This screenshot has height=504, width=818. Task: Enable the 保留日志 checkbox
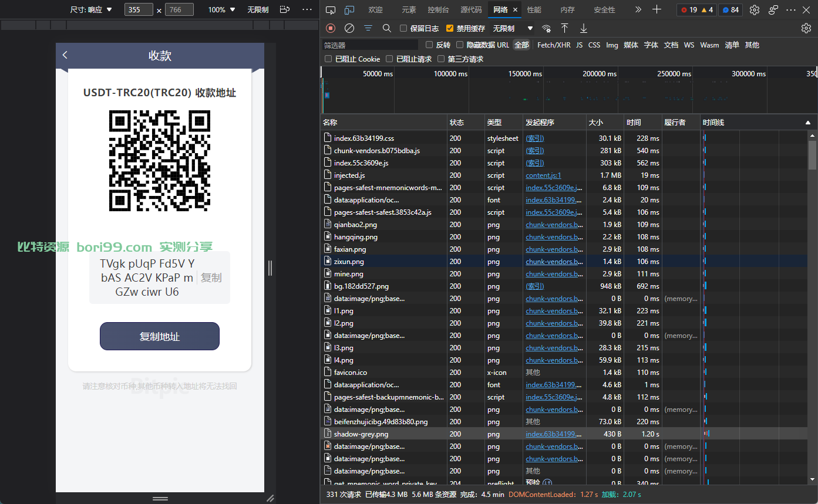[403, 28]
